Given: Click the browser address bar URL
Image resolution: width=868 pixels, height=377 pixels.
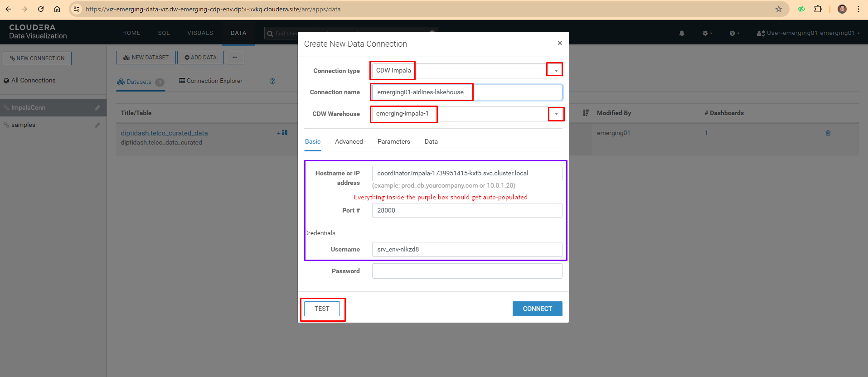Looking at the screenshot, I should point(213,9).
